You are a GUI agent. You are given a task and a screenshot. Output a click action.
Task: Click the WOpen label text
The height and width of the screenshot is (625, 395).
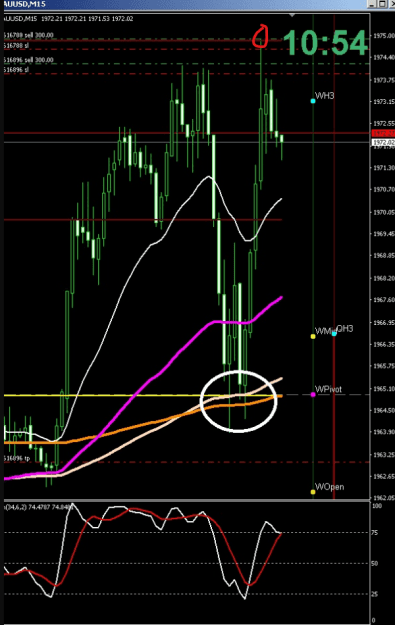[x=330, y=487]
